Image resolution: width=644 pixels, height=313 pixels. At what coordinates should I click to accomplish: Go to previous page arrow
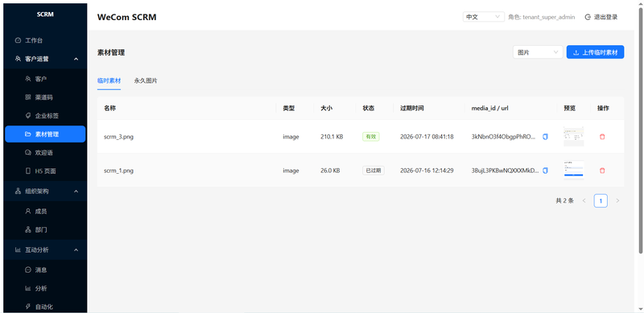point(584,201)
